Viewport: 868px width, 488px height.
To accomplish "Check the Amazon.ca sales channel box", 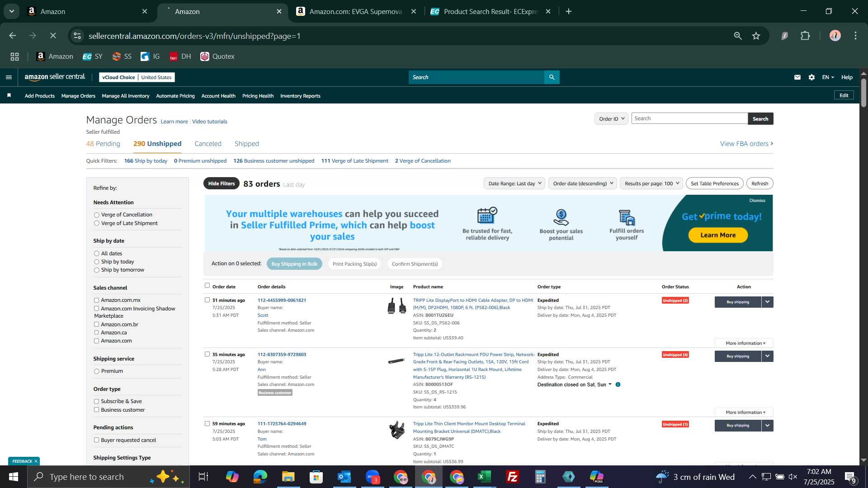I will pos(96,333).
